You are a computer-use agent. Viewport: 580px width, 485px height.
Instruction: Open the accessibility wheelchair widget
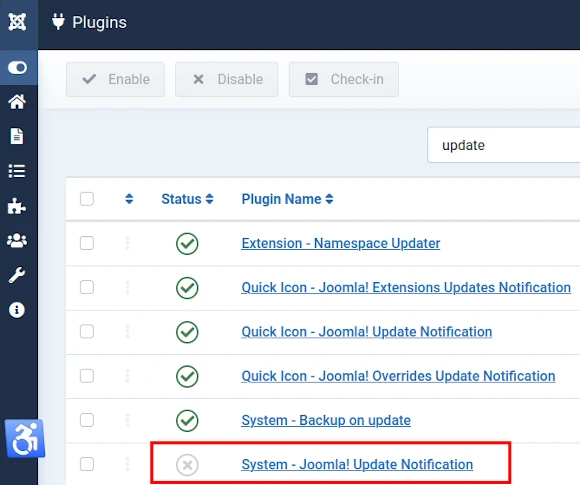pos(25,439)
